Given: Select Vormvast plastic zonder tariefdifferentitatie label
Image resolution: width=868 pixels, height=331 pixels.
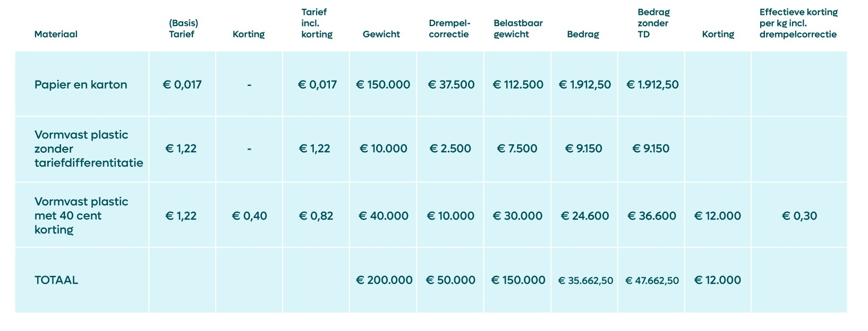Looking at the screenshot, I should [89, 149].
